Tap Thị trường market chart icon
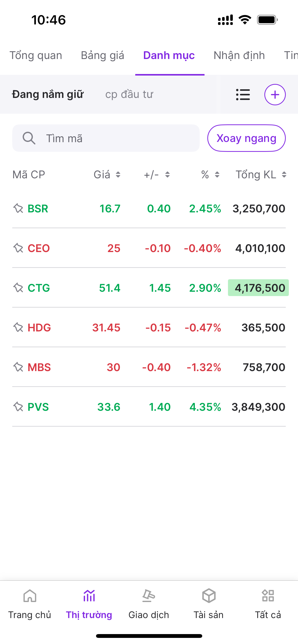This screenshot has width=298, height=644. pos(89,596)
